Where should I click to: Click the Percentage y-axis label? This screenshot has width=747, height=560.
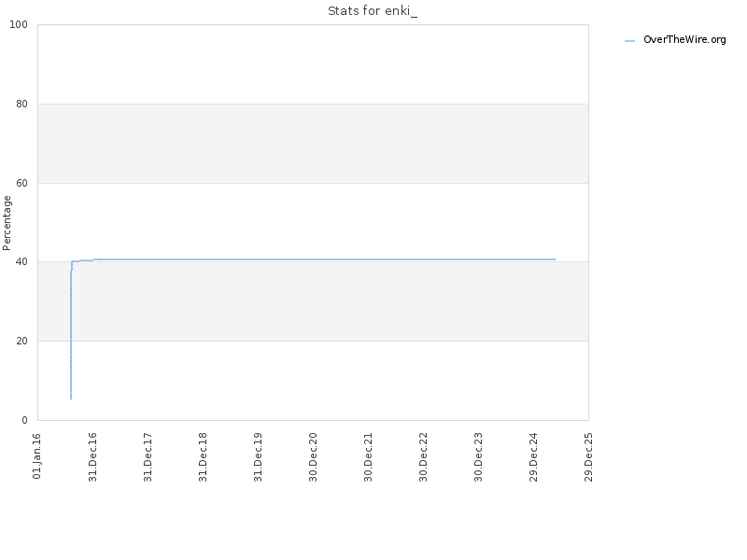pos(7,223)
